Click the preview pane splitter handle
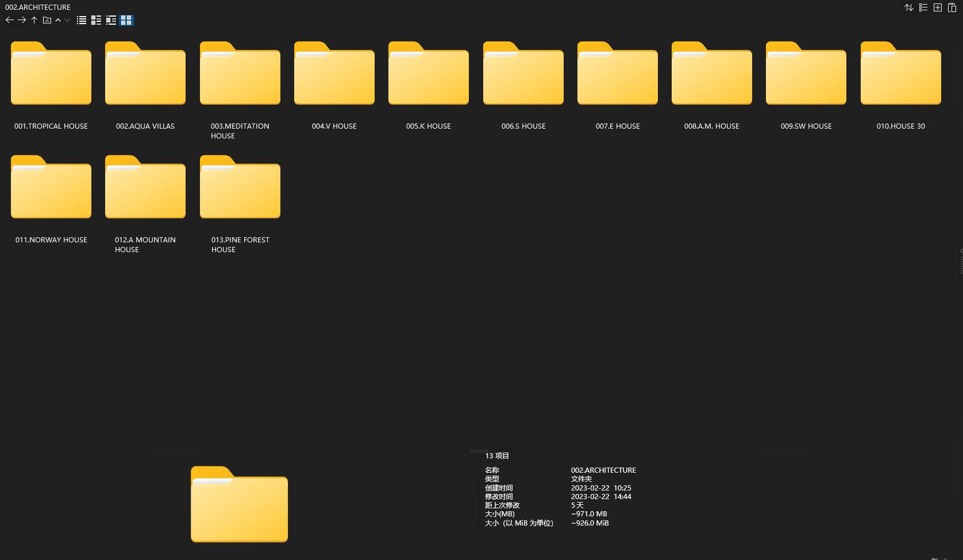The height and width of the screenshot is (560, 963). [479, 451]
